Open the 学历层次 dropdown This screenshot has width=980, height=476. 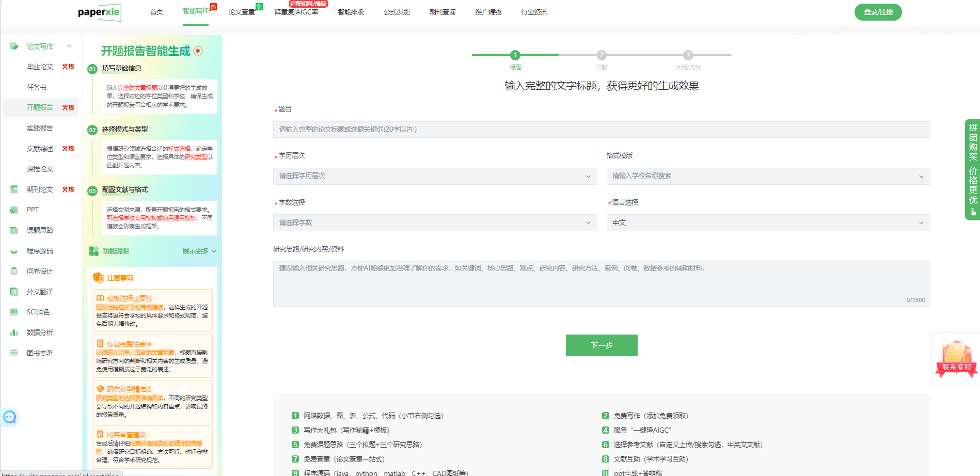tap(435, 176)
